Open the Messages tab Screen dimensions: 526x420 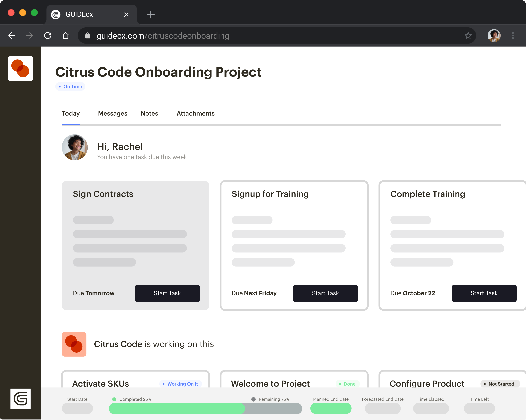coord(113,114)
